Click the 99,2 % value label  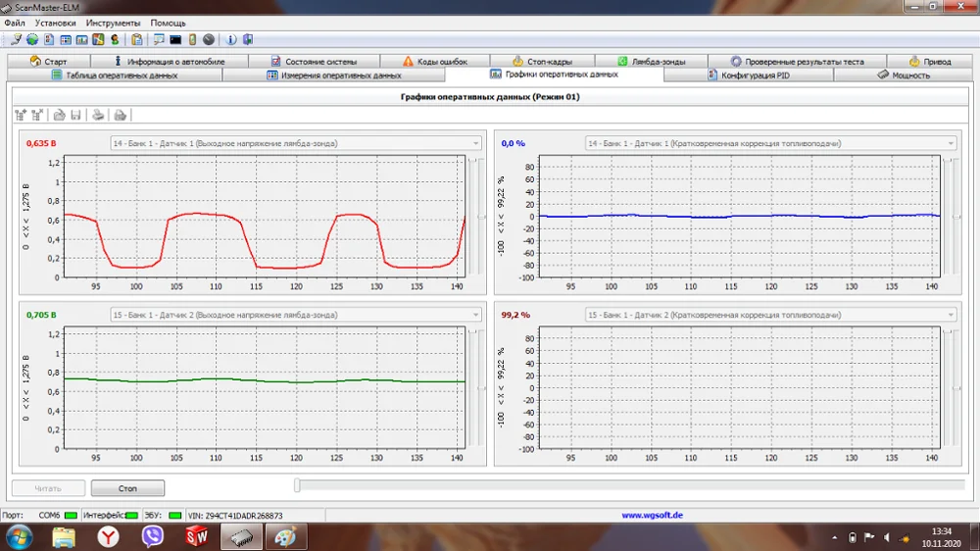pos(515,315)
